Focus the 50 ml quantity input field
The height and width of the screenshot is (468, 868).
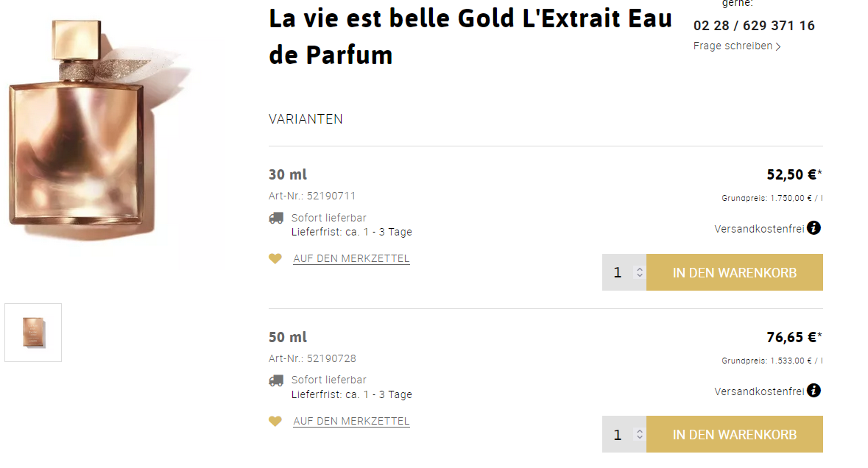click(x=618, y=434)
